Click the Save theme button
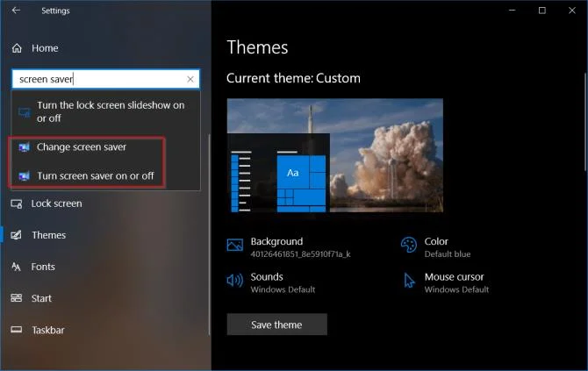Image resolution: width=588 pixels, height=371 pixels. pyautogui.click(x=276, y=325)
